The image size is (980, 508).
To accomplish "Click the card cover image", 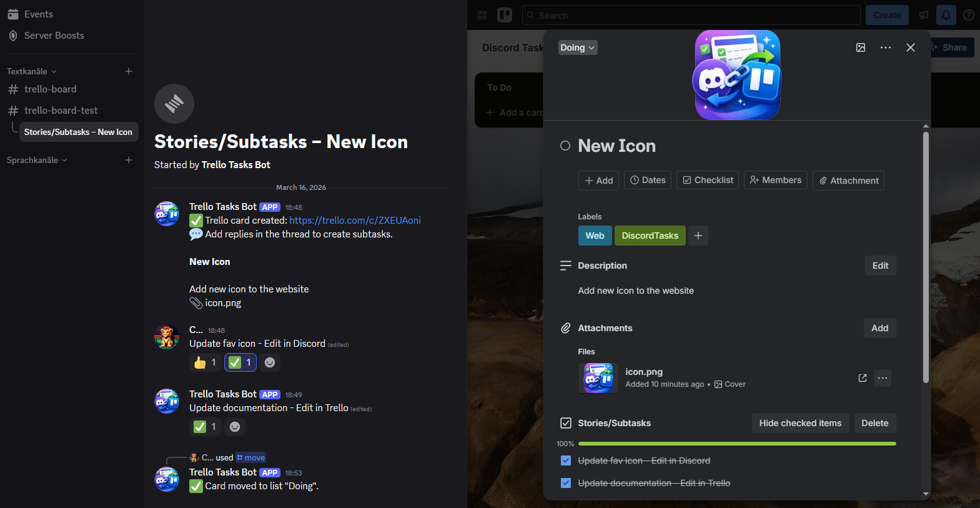I will [737, 75].
